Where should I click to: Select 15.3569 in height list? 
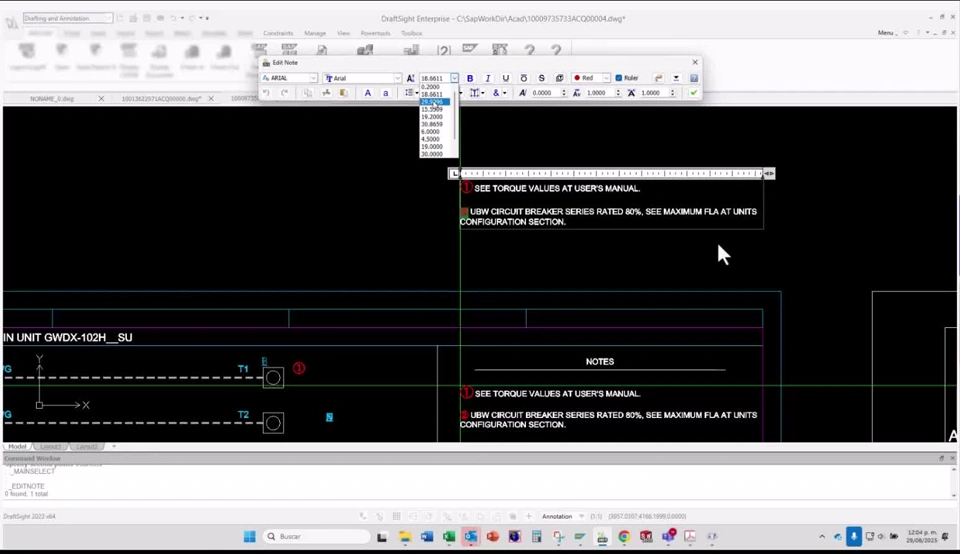[x=432, y=110]
